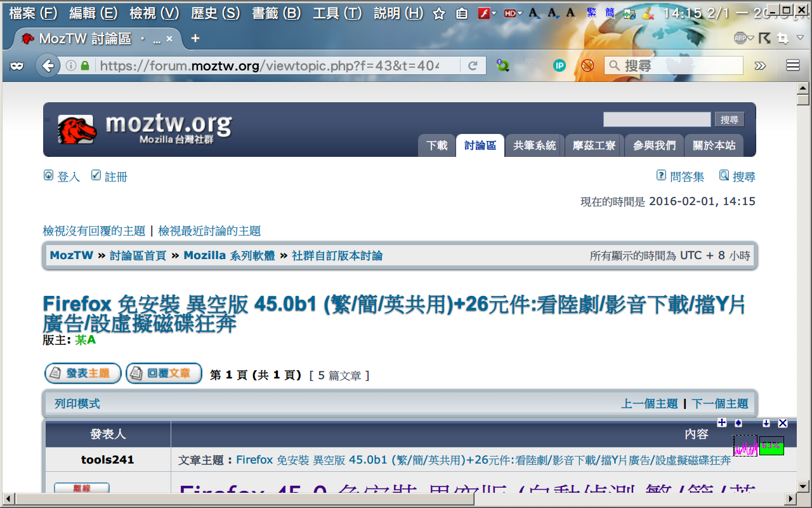Open the Flash icon dropdown arrow
This screenshot has width=812, height=508.
point(494,13)
